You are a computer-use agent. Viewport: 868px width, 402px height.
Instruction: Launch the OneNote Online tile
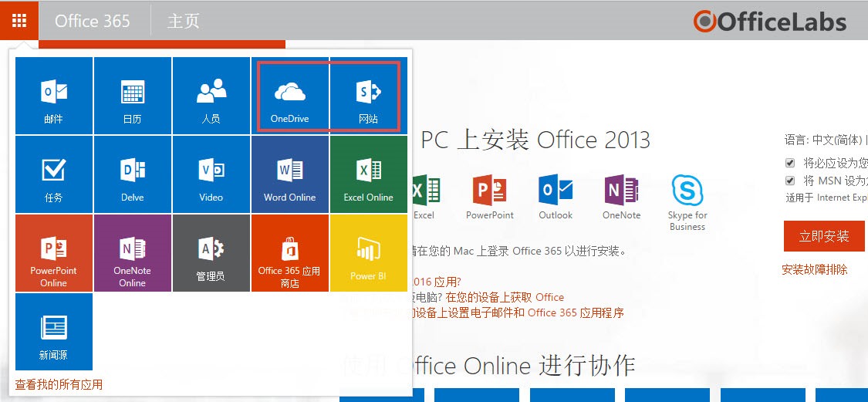[x=132, y=253]
